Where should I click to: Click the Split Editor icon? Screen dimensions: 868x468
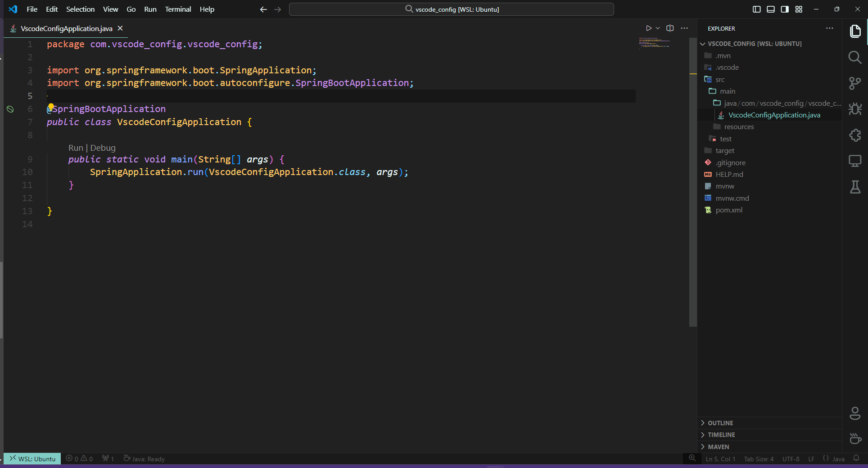click(670, 28)
